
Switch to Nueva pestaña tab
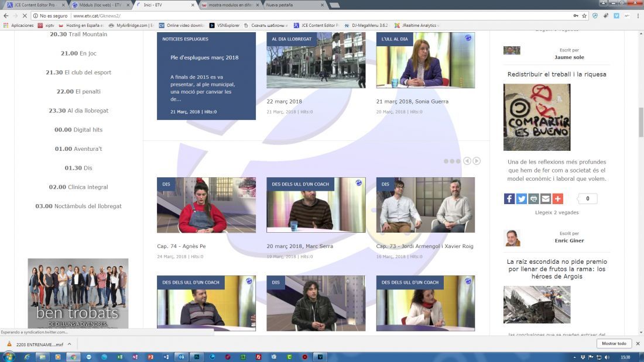click(x=294, y=5)
